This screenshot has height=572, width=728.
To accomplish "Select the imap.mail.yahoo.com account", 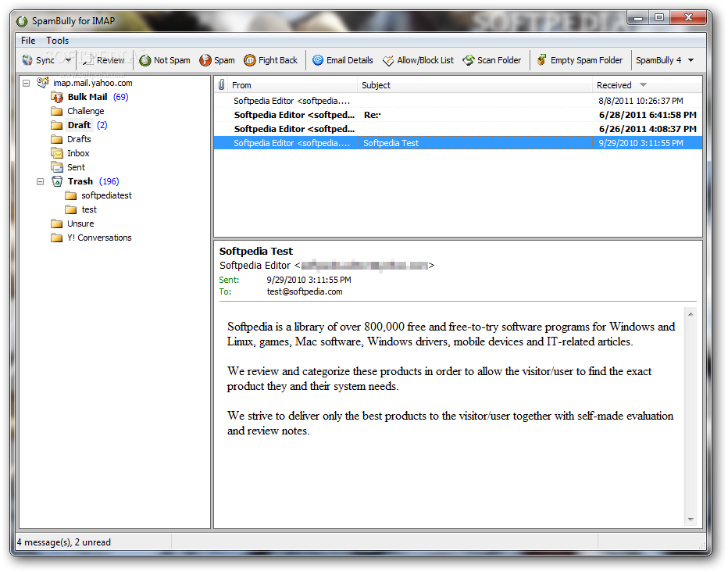I will coord(92,83).
